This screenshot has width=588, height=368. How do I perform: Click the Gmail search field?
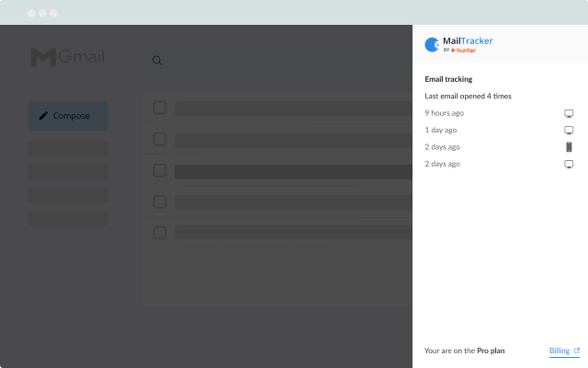(x=278, y=61)
